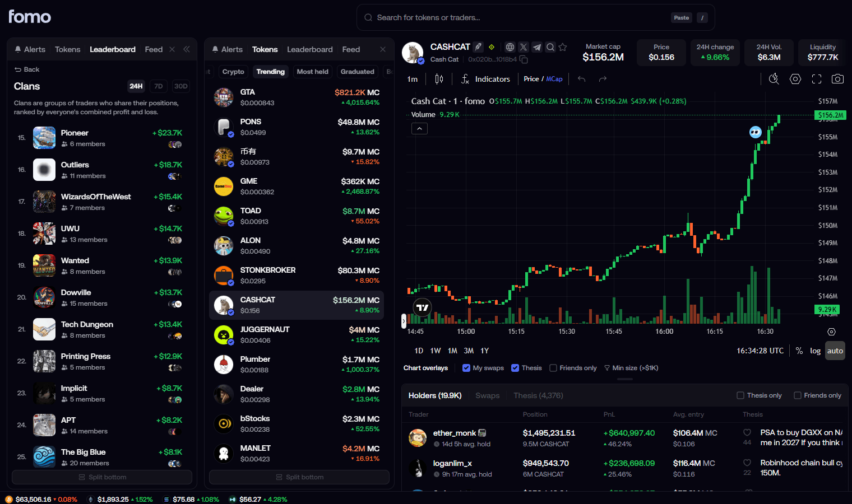Toggle the My swaps overlay checkbox
The image size is (852, 504).
[466, 368]
